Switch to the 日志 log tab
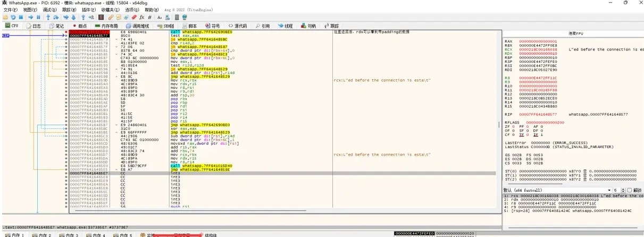This screenshot has height=237, width=644. [33, 26]
